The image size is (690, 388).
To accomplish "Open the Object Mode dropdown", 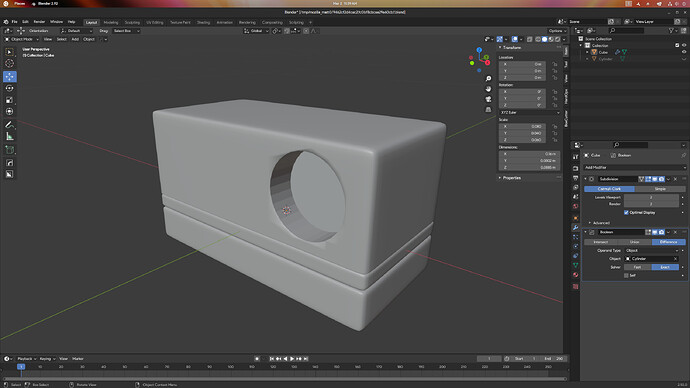I will pyautogui.click(x=22, y=39).
